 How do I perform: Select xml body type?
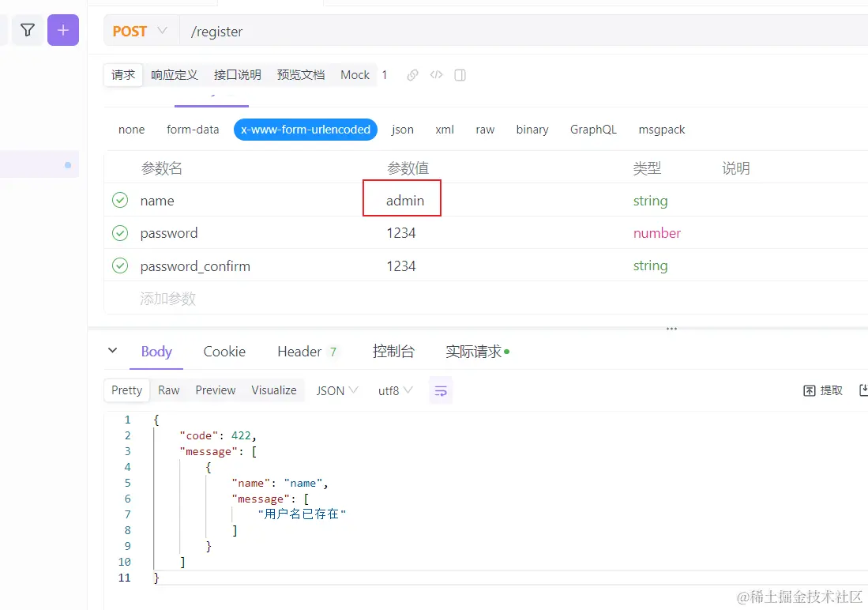[445, 130]
